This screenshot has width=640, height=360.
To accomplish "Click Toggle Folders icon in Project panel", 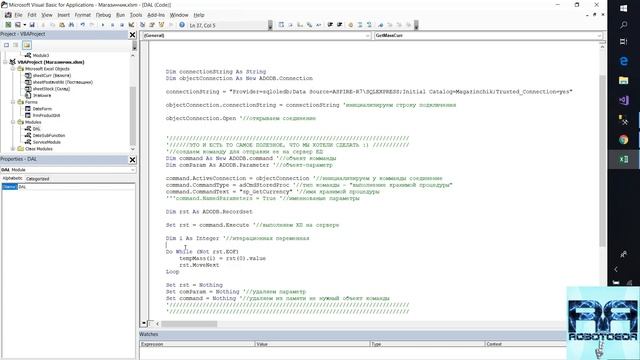I will [27, 45].
